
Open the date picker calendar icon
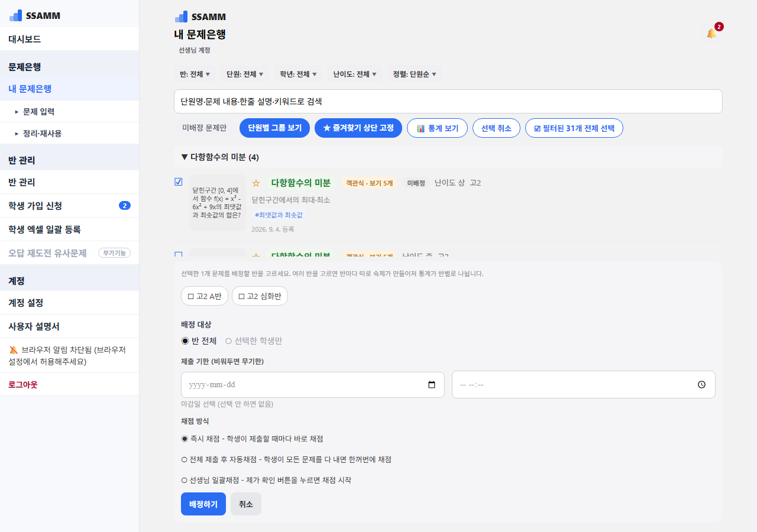point(432,385)
